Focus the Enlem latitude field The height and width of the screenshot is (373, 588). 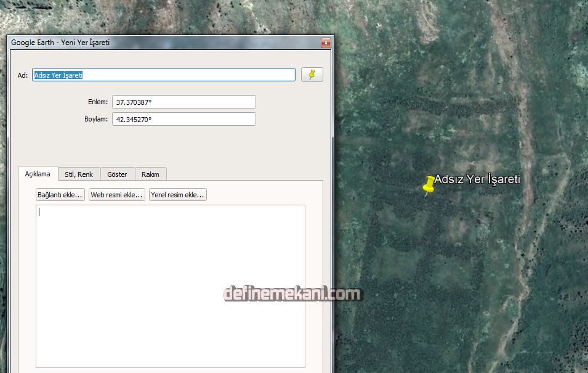(x=183, y=102)
